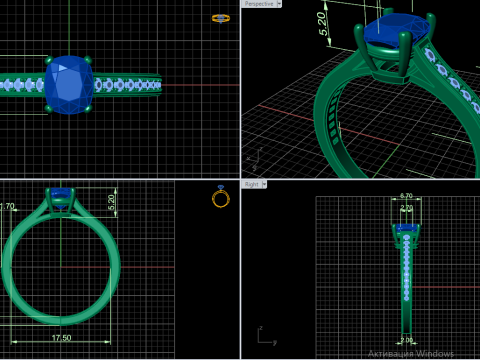480x360 pixels.
Task: Open the Perspective viewport dropdown arrow
Action: tap(279, 4)
